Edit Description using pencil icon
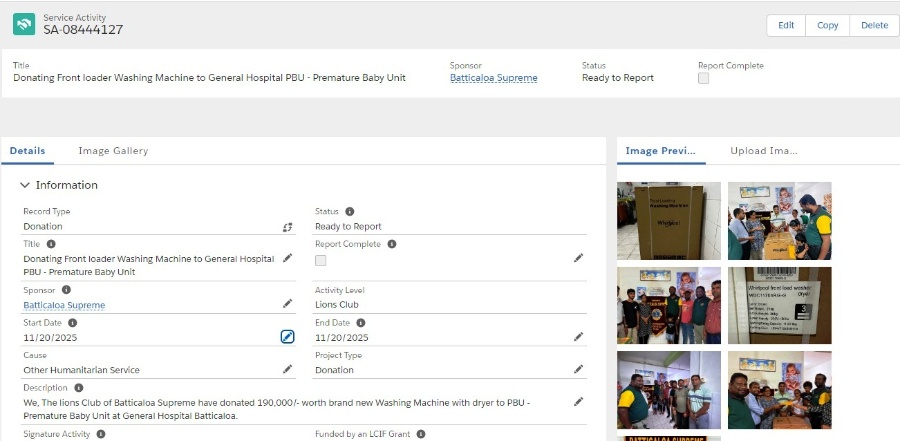This screenshot has width=900, height=441. tap(578, 402)
